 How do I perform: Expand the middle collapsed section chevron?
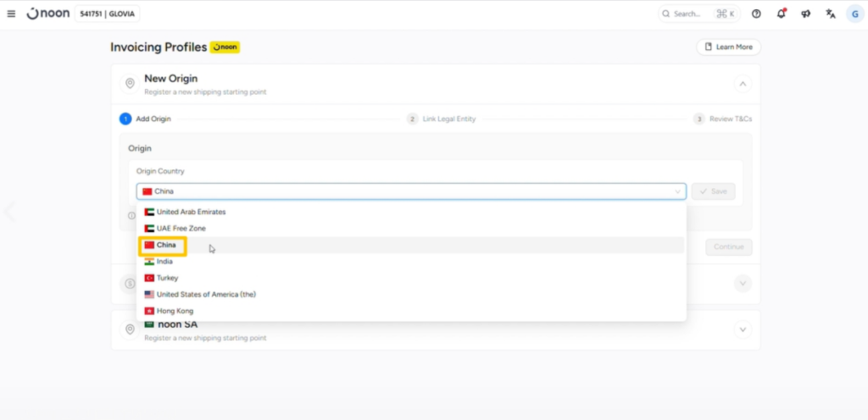tap(743, 284)
